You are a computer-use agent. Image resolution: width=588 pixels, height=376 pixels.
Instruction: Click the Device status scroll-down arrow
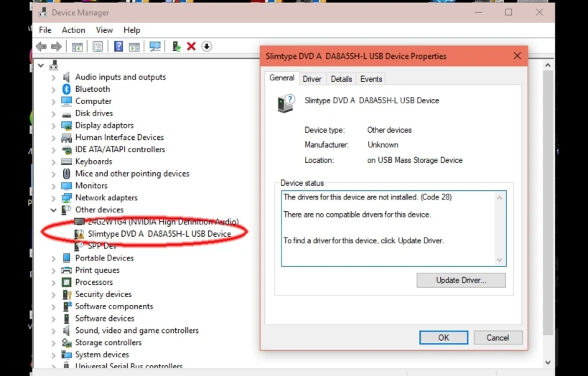tap(499, 260)
